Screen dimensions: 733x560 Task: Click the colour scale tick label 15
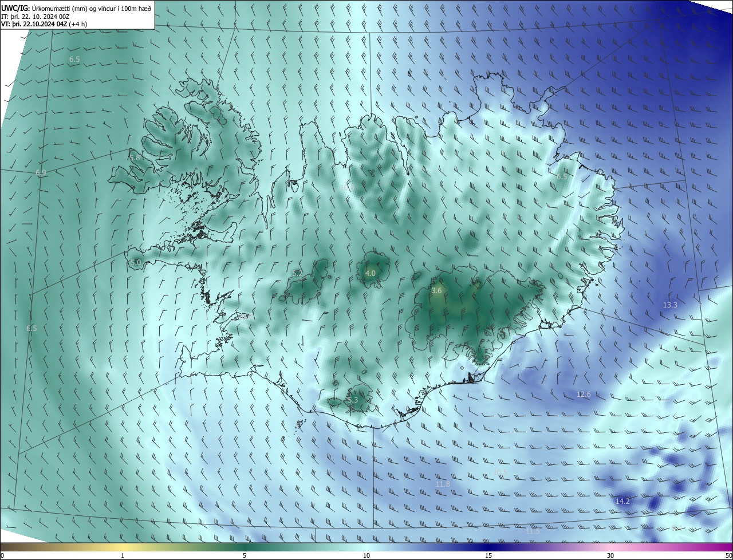[x=488, y=556]
